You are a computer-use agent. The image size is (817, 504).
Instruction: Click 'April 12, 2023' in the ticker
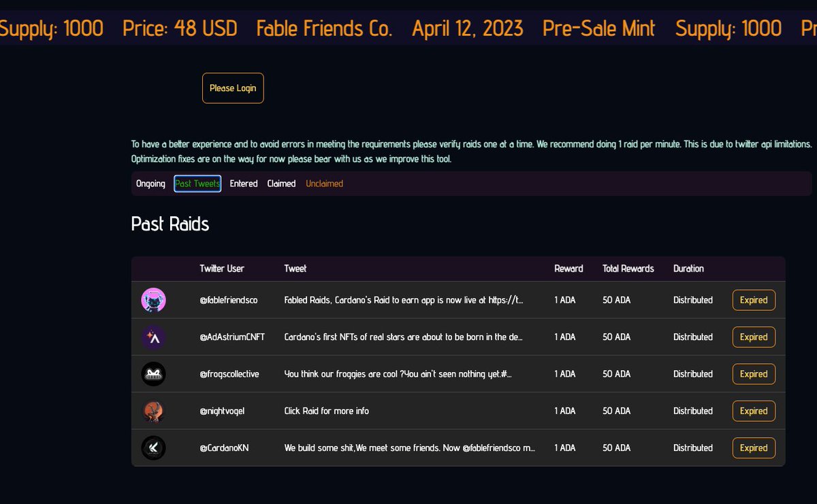[x=468, y=28]
